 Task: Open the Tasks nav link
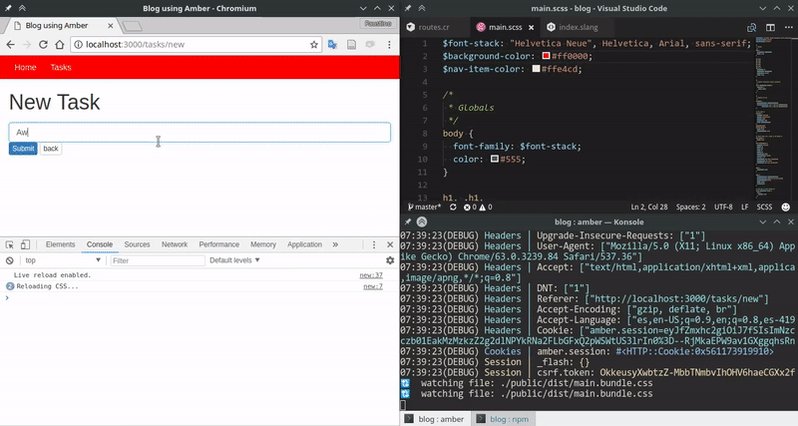tap(61, 67)
